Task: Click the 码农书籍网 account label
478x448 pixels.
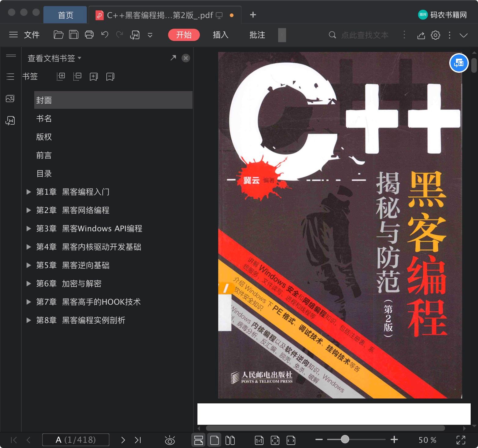Action: (x=449, y=15)
